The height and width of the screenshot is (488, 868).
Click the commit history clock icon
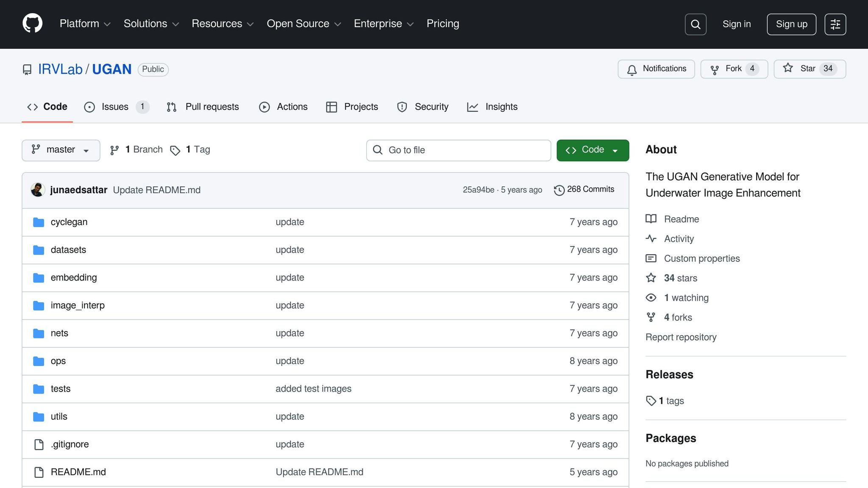click(x=559, y=190)
